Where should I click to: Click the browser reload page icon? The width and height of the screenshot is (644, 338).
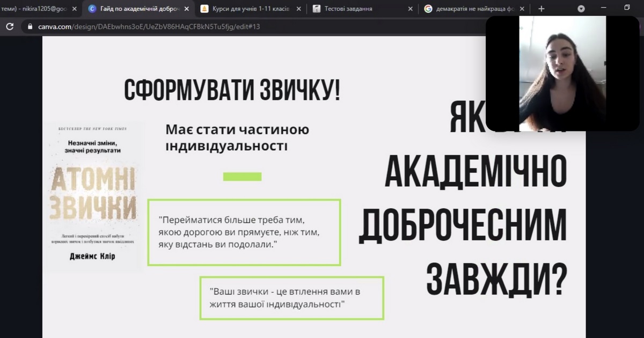click(x=10, y=26)
